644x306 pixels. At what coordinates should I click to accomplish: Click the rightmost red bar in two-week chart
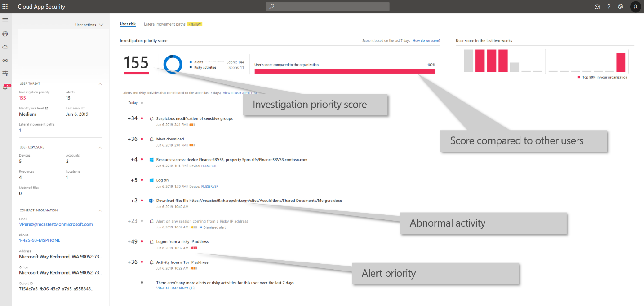(x=621, y=62)
